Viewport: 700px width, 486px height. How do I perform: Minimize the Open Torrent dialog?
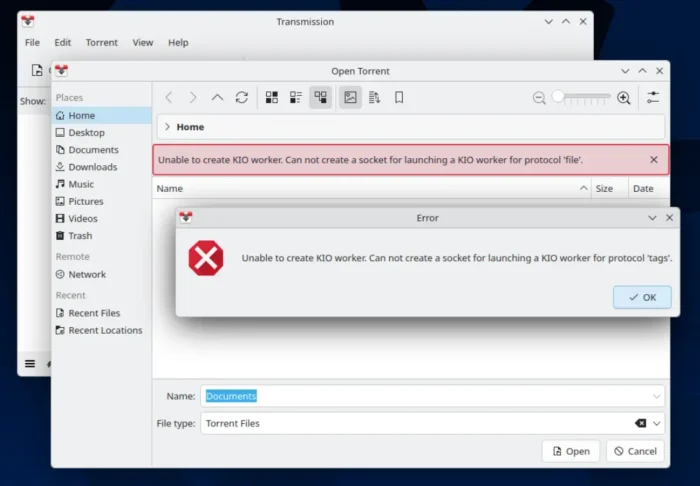pyautogui.click(x=625, y=71)
